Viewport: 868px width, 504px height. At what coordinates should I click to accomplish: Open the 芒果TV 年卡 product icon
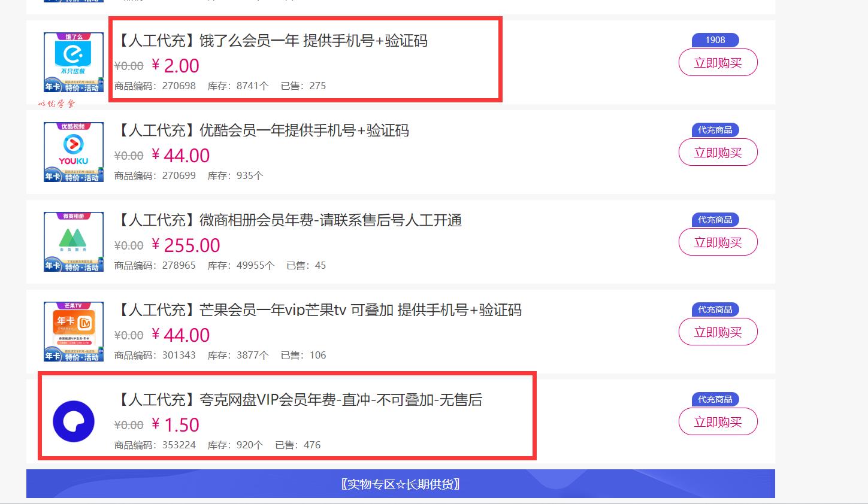(74, 332)
